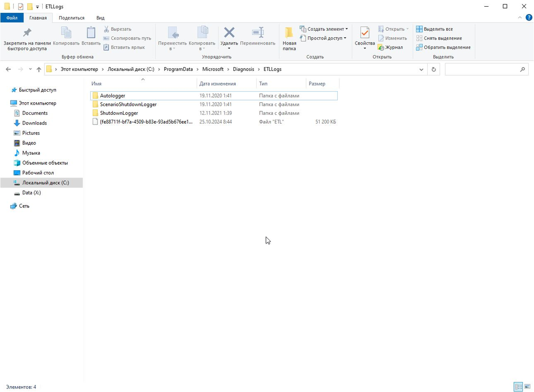This screenshot has width=534, height=392.
Task: Open the Открыть dropdown
Action: [x=393, y=29]
